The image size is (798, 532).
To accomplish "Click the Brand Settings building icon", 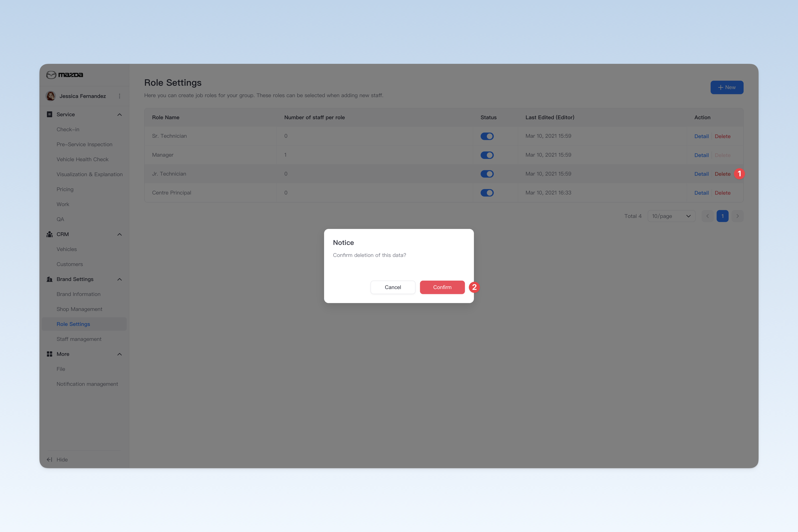I will [49, 279].
